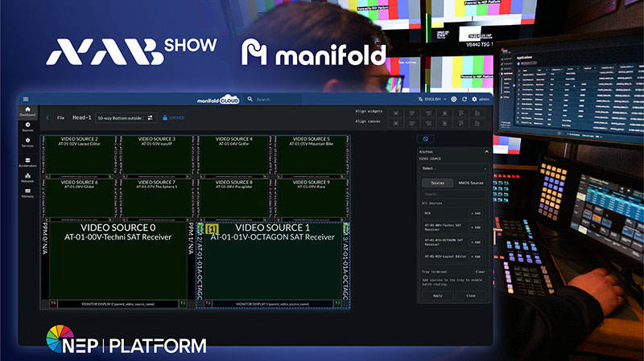Click the swap-layout arrows icon
The height and width of the screenshot is (361, 644).
point(150,117)
